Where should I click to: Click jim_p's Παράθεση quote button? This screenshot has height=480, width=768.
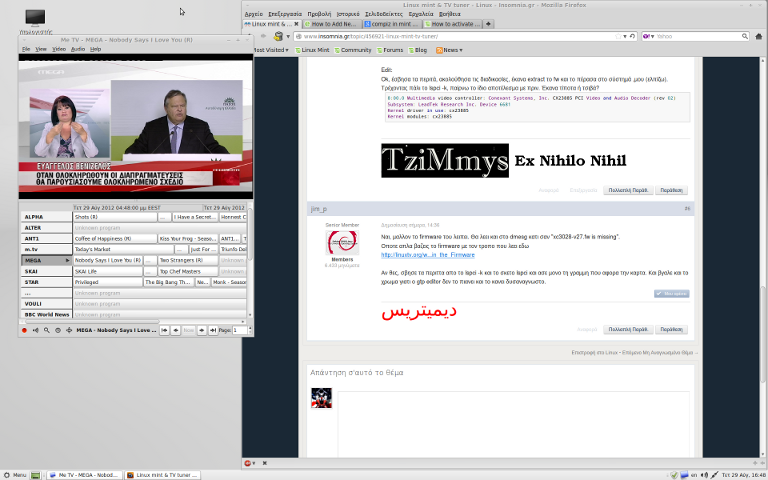pyautogui.click(x=671, y=330)
